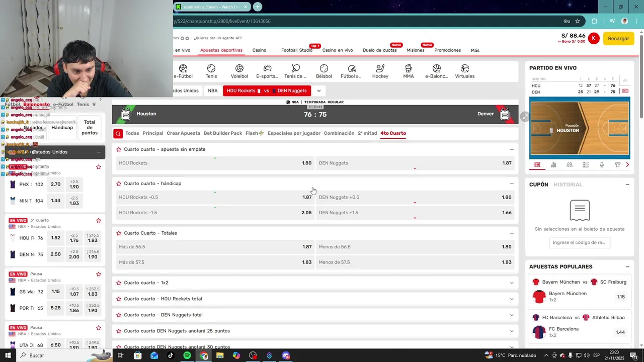The height and width of the screenshot is (362, 644).
Task: Click the yellow Recargar button
Action: (x=618, y=38)
